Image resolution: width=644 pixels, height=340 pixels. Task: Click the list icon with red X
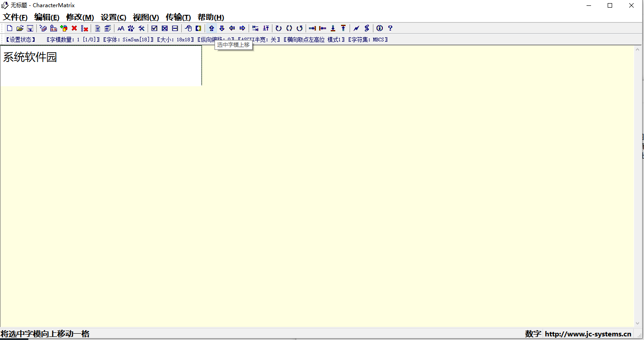84,28
